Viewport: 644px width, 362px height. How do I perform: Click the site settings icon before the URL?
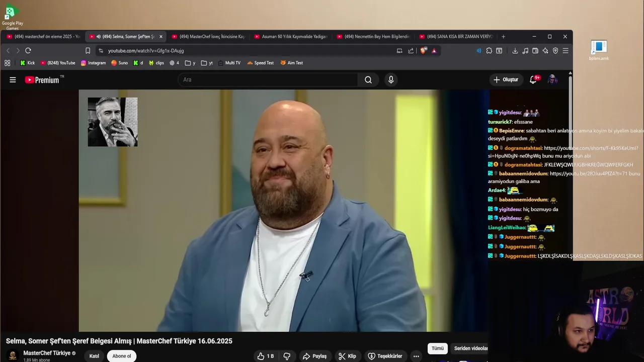[101, 51]
